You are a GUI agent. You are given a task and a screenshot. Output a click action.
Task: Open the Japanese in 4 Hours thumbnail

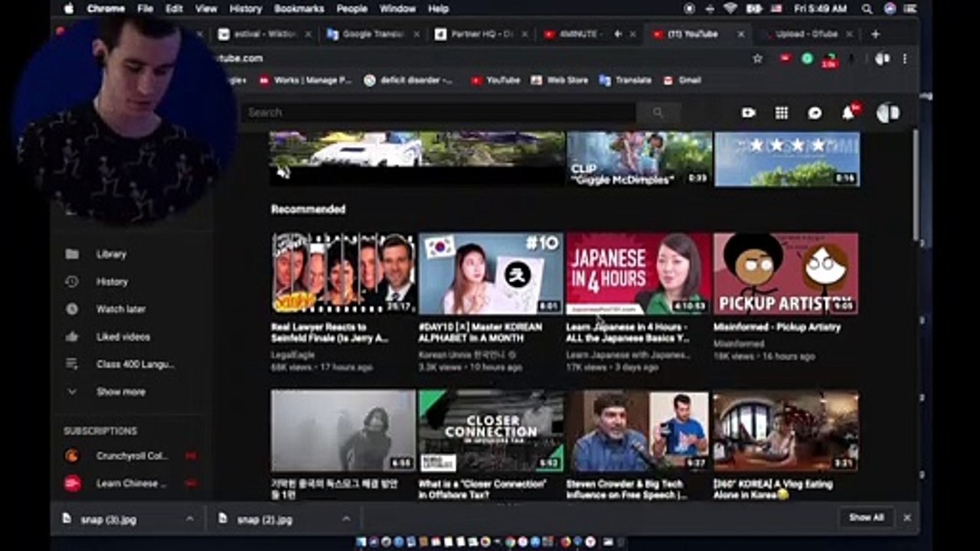pos(638,273)
